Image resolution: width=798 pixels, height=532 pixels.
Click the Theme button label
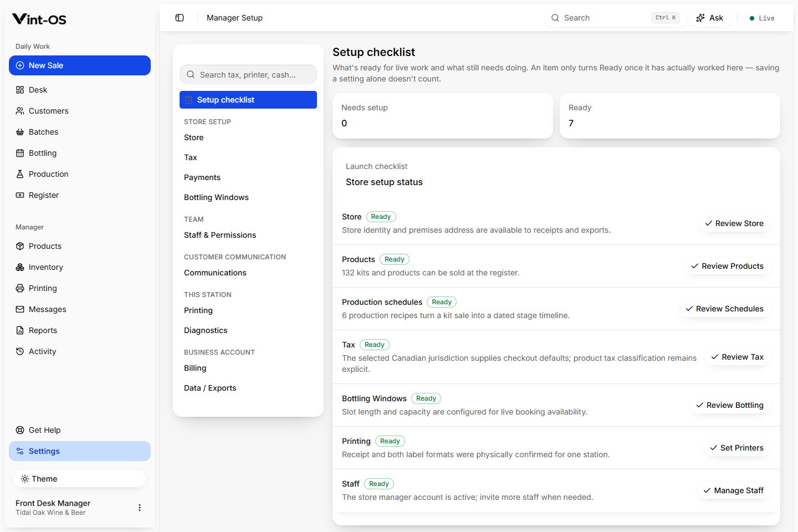pos(44,479)
